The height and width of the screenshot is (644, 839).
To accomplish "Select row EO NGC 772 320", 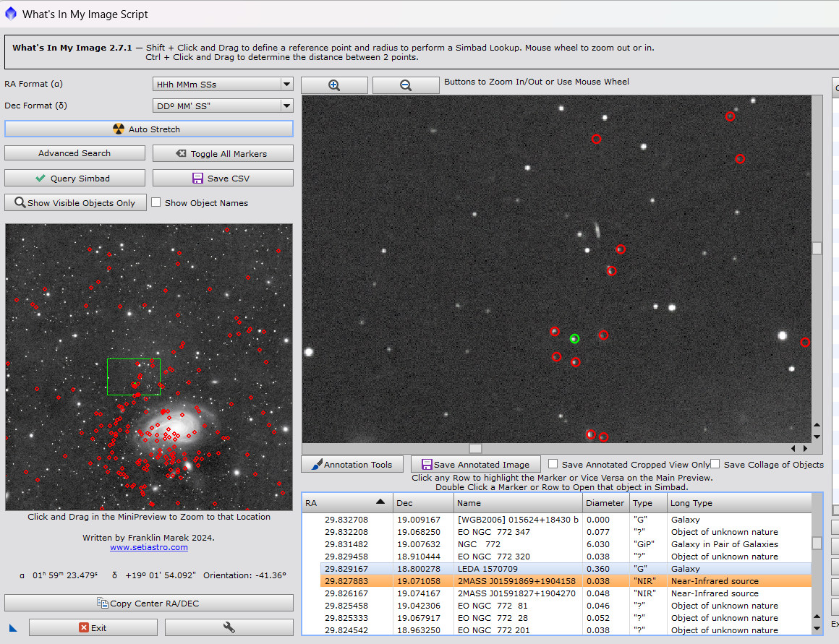I will 566,557.
